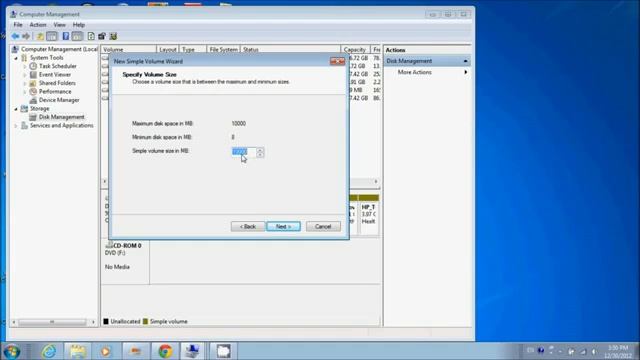Image resolution: width=640 pixels, height=360 pixels.
Task: Expand Services and Applications node
Action: click(16, 126)
